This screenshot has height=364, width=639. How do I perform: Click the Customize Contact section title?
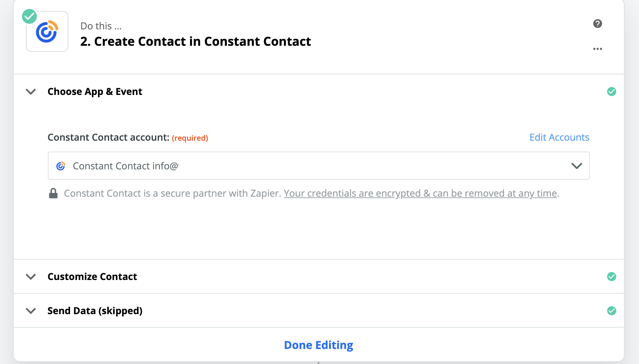tap(92, 277)
